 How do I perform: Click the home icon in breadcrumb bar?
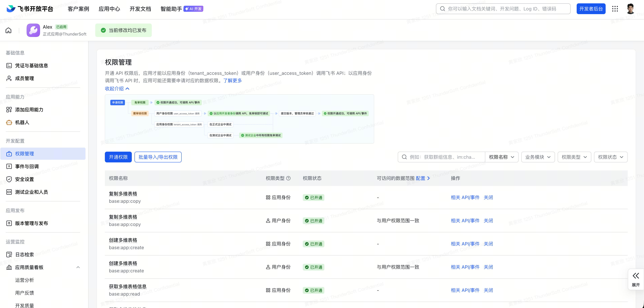pyautogui.click(x=8, y=30)
